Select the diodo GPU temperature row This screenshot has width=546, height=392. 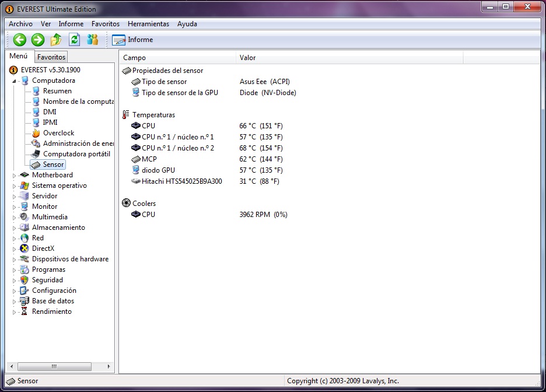[x=158, y=170]
